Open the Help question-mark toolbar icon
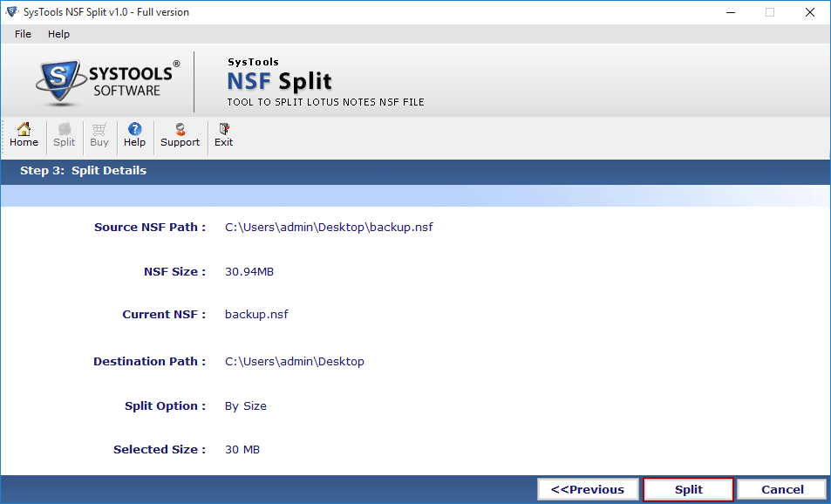Image resolution: width=831 pixels, height=504 pixels. pyautogui.click(x=134, y=135)
